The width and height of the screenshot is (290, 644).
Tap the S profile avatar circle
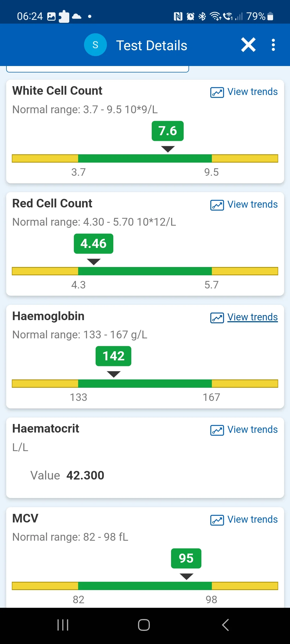click(95, 45)
